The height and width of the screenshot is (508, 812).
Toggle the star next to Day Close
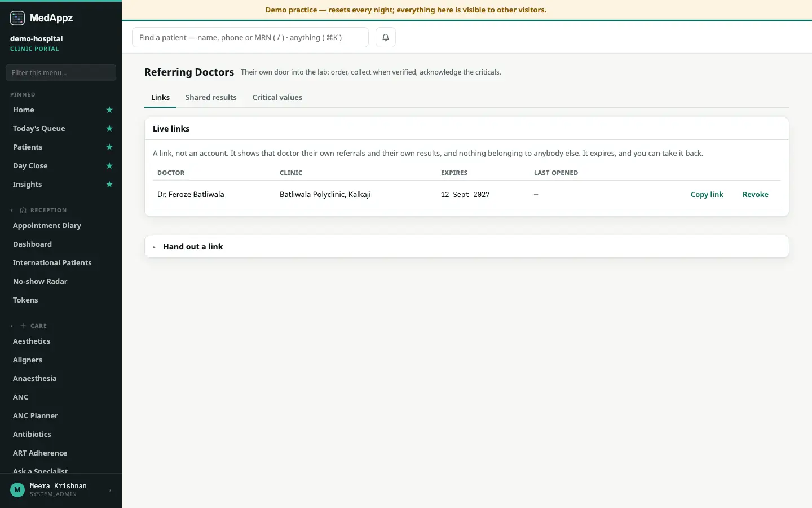tap(109, 166)
